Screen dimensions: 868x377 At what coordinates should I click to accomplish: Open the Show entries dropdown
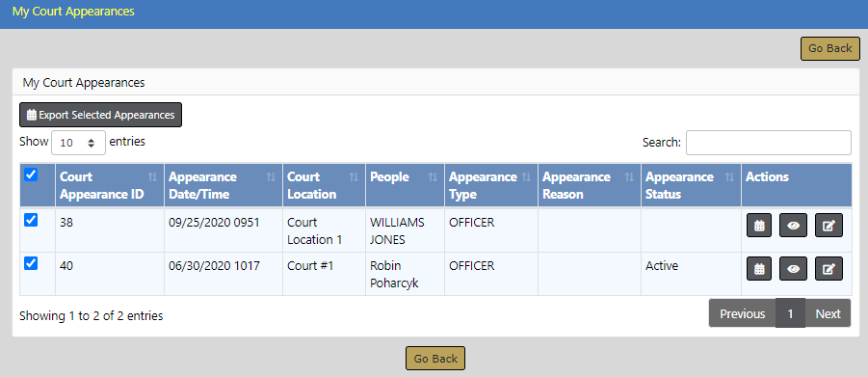pyautogui.click(x=78, y=143)
